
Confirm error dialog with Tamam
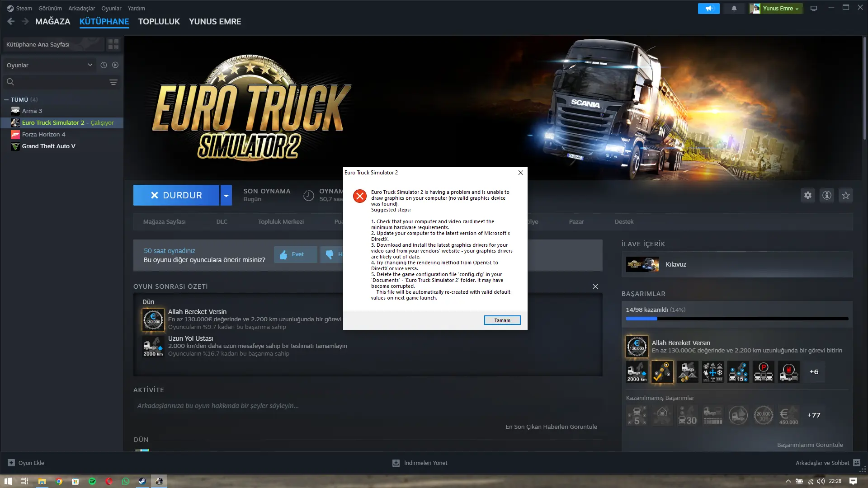[502, 320]
